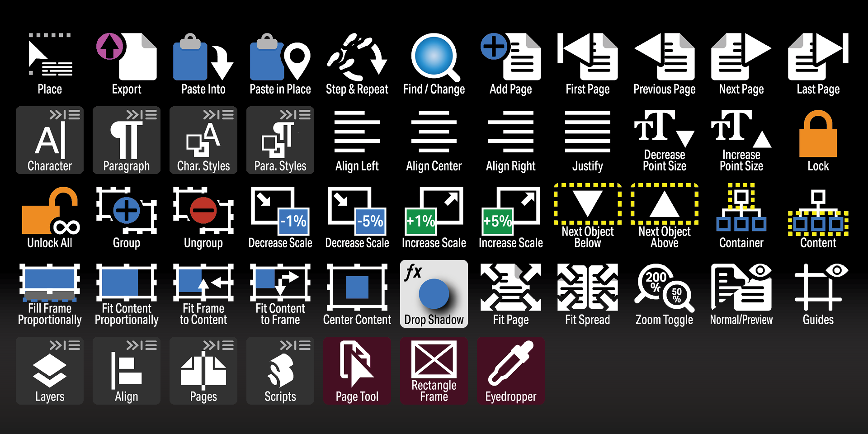This screenshot has width=868, height=434.
Task: Click the Container select icon
Action: point(741,208)
